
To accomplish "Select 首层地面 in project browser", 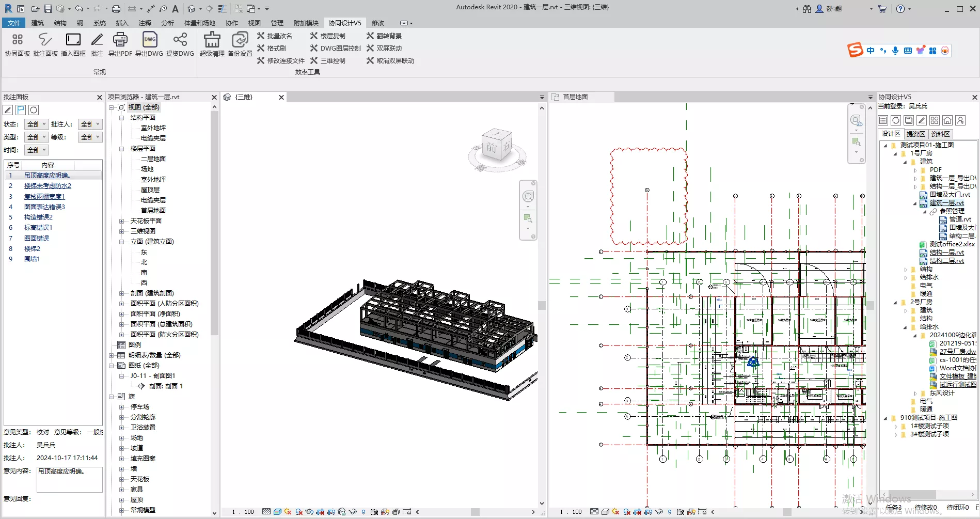I will click(x=153, y=211).
